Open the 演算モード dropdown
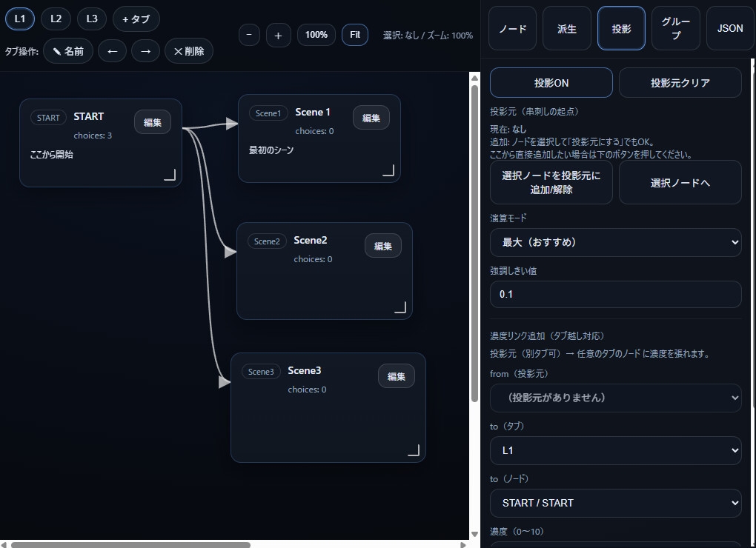 pos(615,242)
